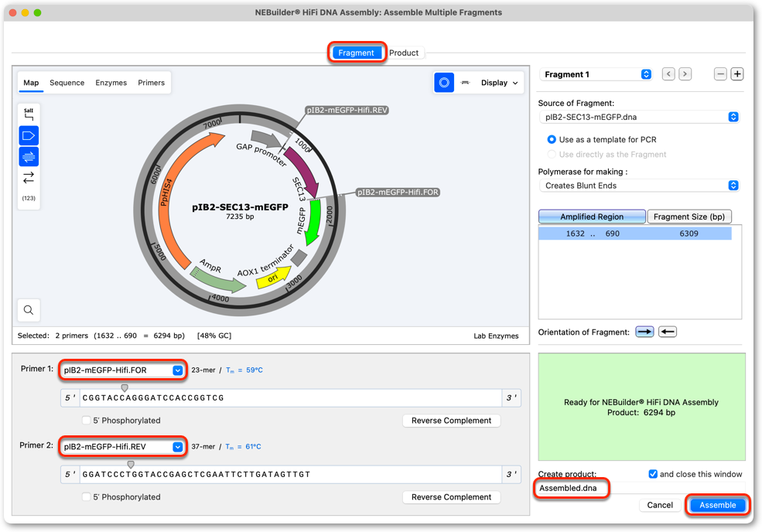This screenshot has width=762, height=532.
Task: Click the Primer 1 binding site slider marker
Action: [x=125, y=387]
